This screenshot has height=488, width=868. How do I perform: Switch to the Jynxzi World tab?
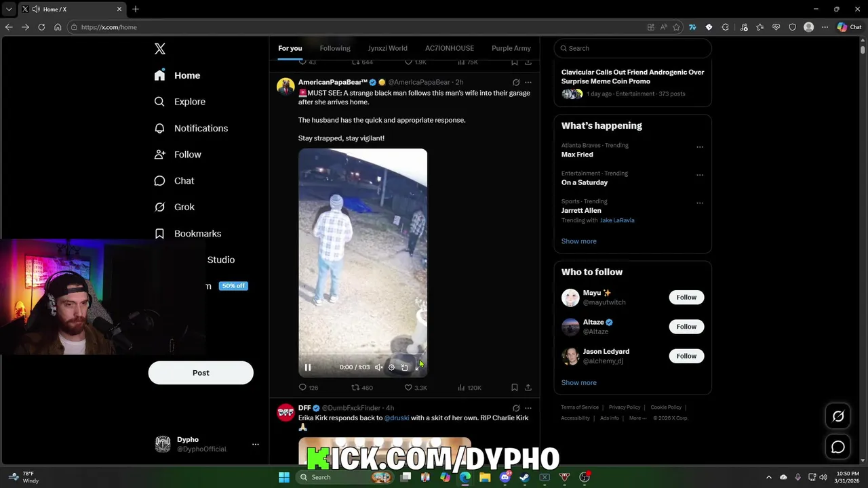(388, 48)
